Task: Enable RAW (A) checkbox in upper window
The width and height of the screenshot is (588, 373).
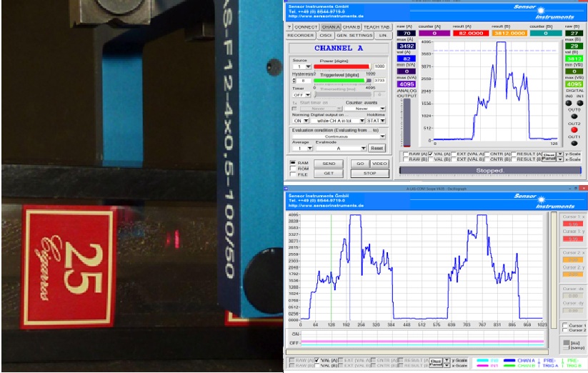Action: [x=406, y=154]
